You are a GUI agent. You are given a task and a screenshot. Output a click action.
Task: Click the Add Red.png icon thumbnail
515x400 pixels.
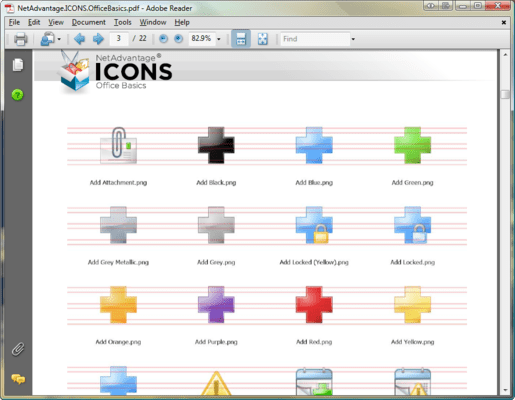coord(314,304)
